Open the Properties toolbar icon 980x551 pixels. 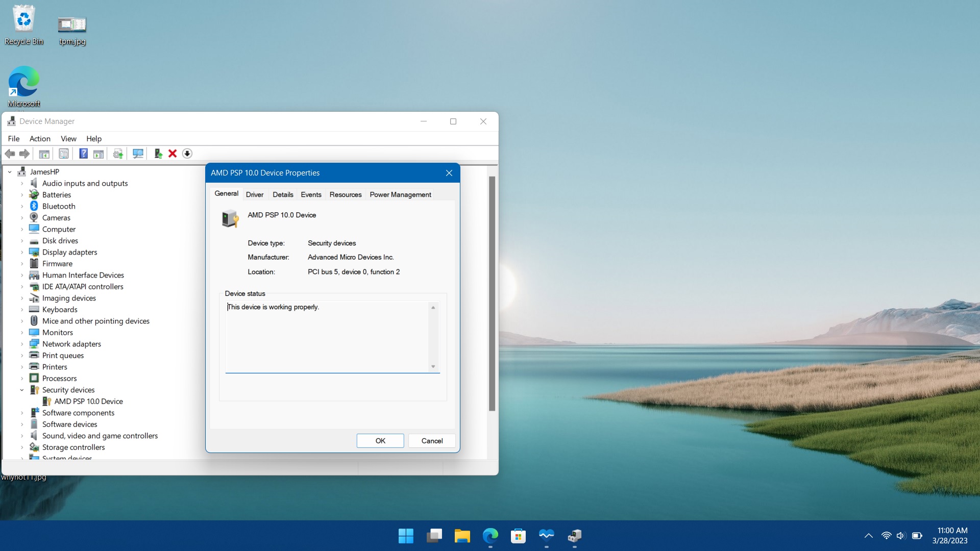(x=64, y=154)
